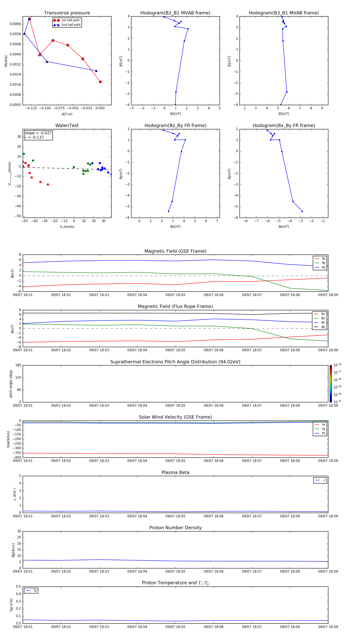This screenshot has width=351, height=644.
Task: Click the 'Magnetic Field (GSE Frame)' title
Action: pos(175,251)
